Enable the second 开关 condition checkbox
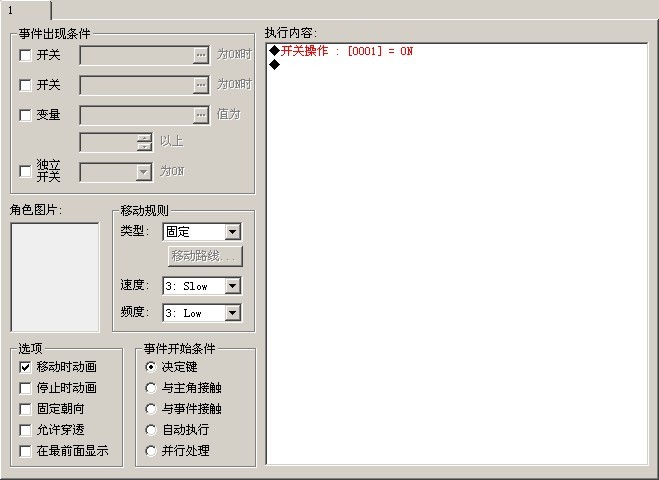Image resolution: width=659 pixels, height=480 pixels. [25, 85]
